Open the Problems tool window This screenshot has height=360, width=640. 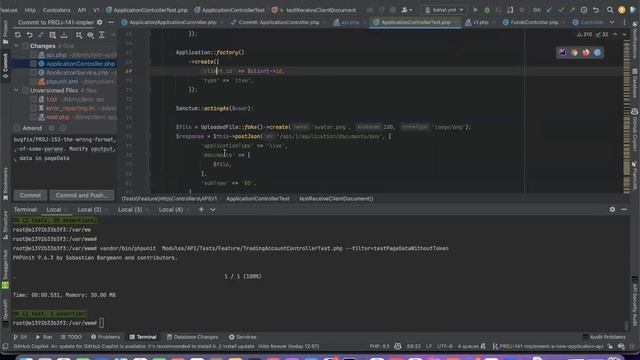tap(106, 337)
